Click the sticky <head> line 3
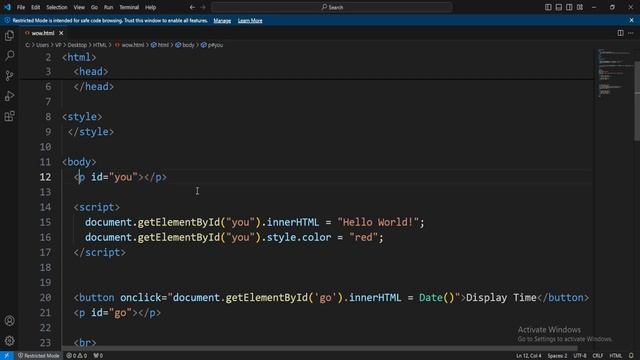640x360 pixels. pyautogui.click(x=91, y=72)
